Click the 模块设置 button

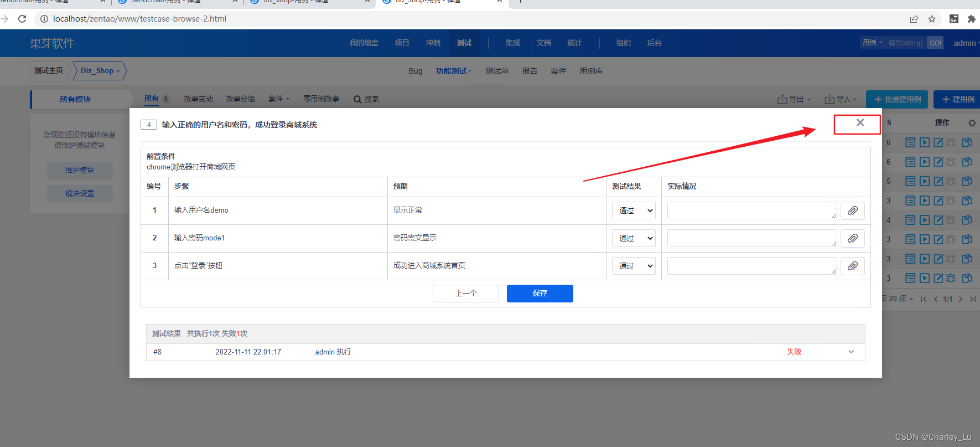point(80,193)
